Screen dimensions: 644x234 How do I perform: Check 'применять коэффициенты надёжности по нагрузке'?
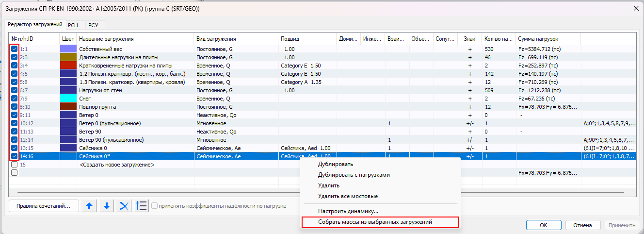(155, 206)
